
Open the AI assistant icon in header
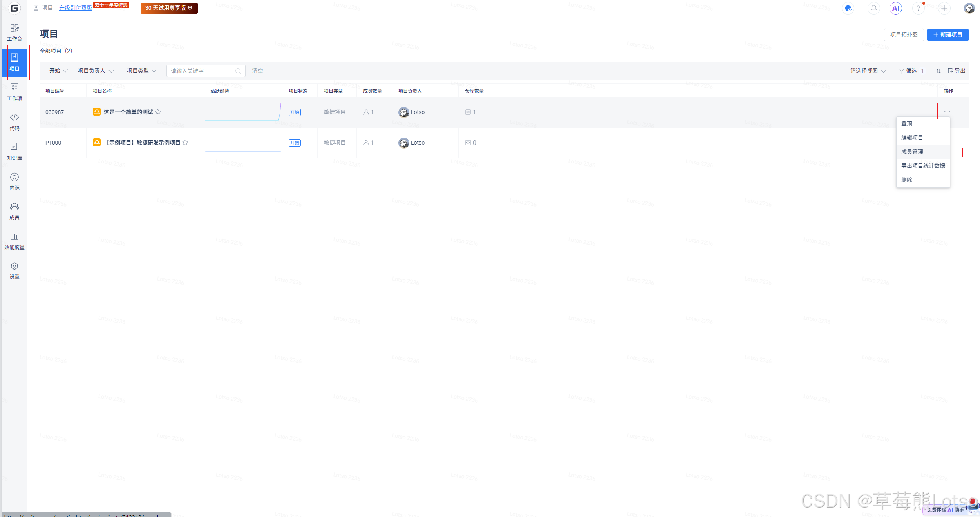pyautogui.click(x=895, y=8)
